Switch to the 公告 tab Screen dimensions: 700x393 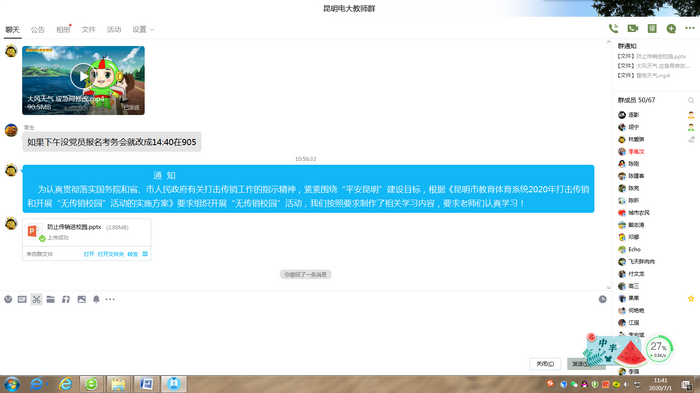(38, 29)
